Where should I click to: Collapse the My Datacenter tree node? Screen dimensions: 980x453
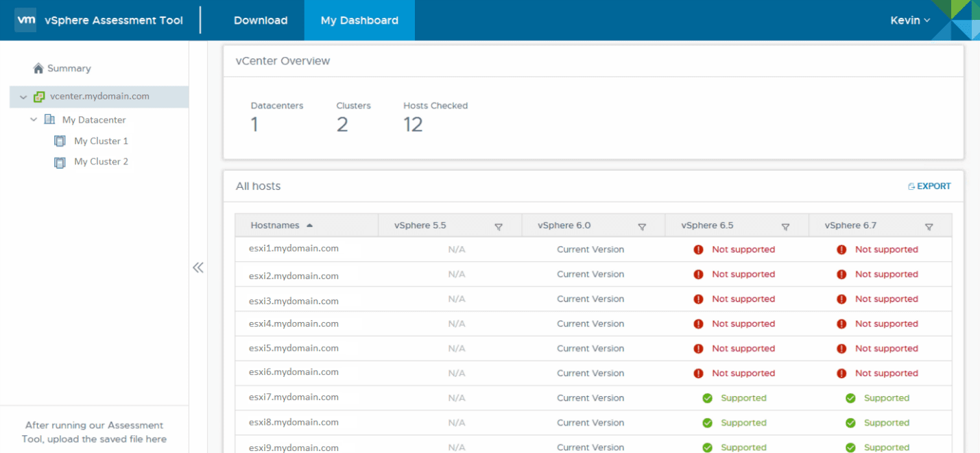coord(34,120)
